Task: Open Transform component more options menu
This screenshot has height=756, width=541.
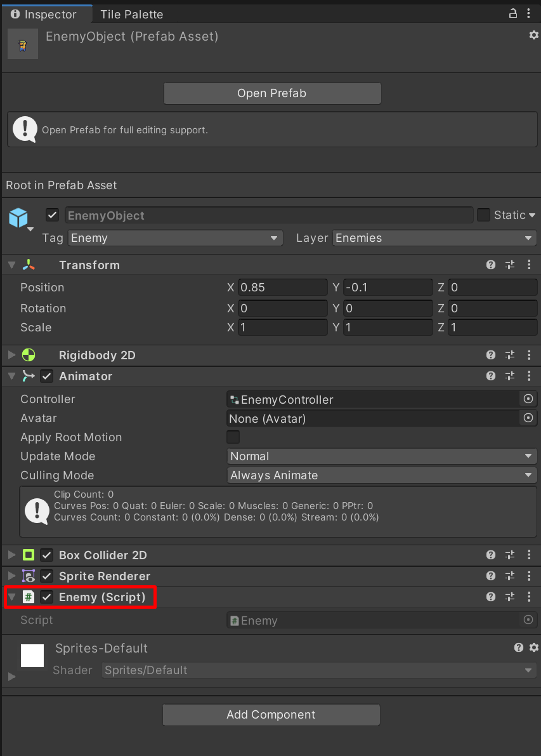Action: [x=529, y=264]
